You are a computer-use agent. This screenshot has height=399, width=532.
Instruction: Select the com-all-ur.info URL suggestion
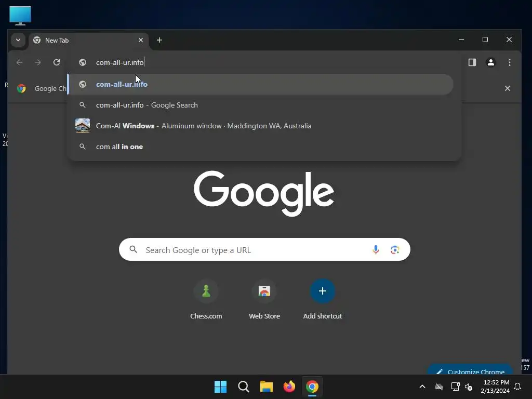260,84
